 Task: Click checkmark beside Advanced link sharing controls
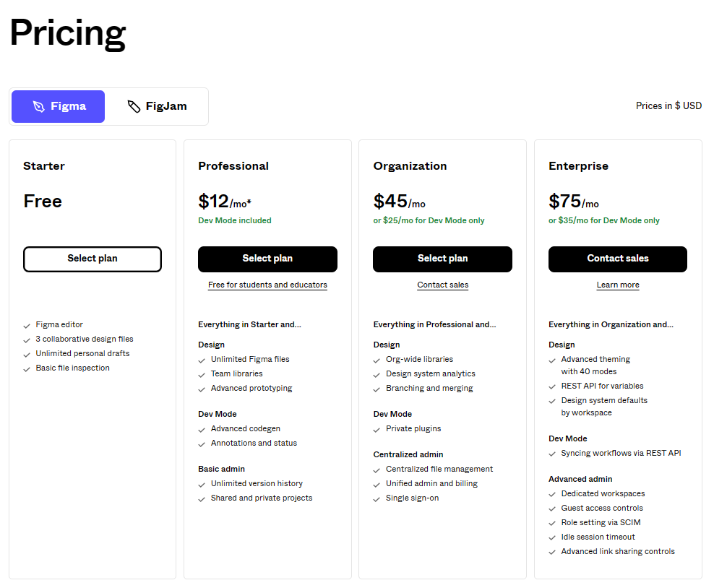click(x=552, y=553)
